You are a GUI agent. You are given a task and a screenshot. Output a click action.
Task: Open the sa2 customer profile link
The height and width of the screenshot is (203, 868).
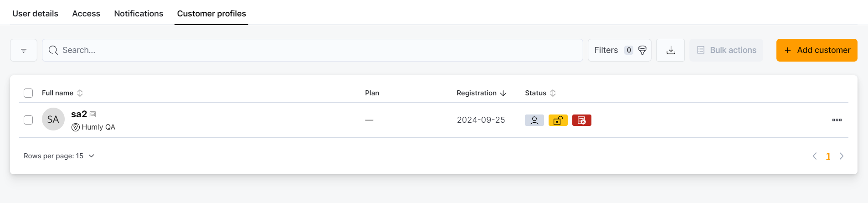(x=79, y=114)
